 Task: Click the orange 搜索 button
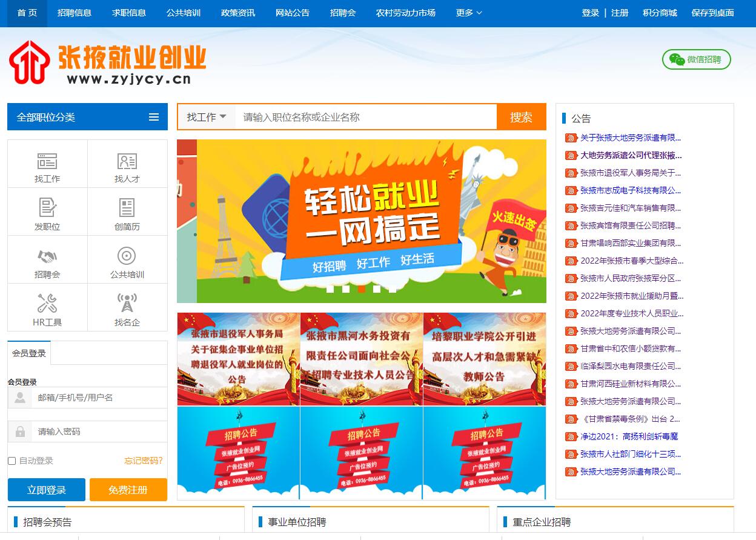pyautogui.click(x=521, y=117)
